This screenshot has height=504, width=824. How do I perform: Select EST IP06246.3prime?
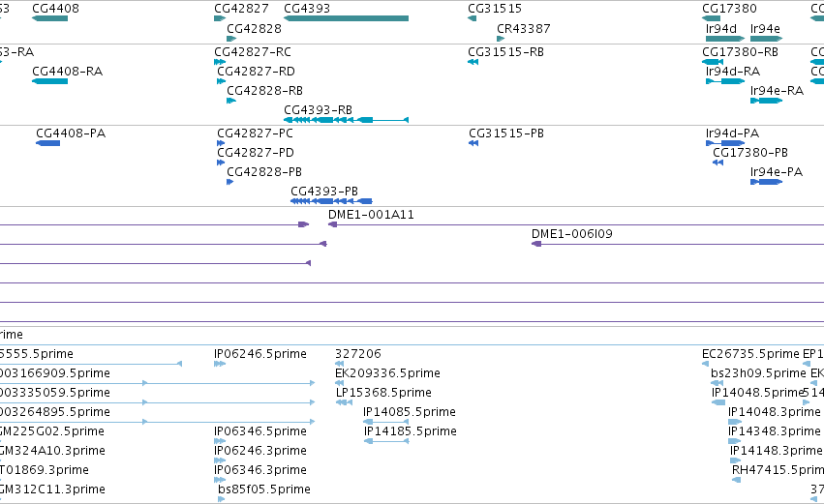(260, 451)
